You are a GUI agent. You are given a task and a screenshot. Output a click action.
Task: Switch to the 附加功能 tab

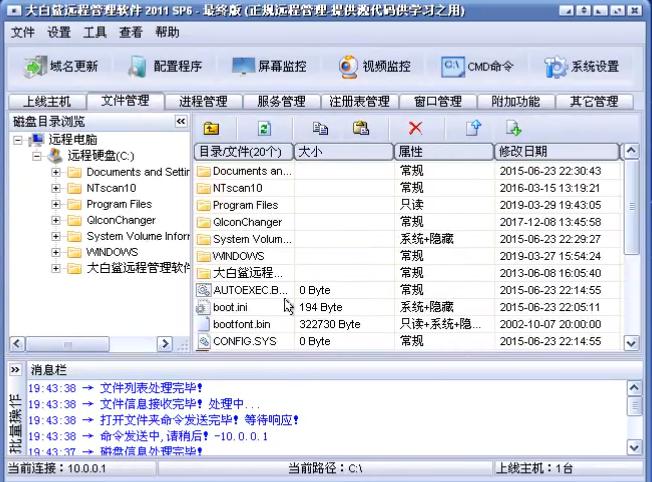(516, 101)
